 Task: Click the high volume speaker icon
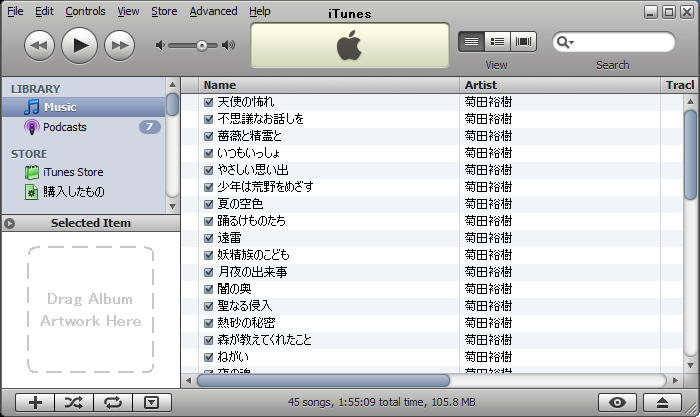tap(228, 45)
